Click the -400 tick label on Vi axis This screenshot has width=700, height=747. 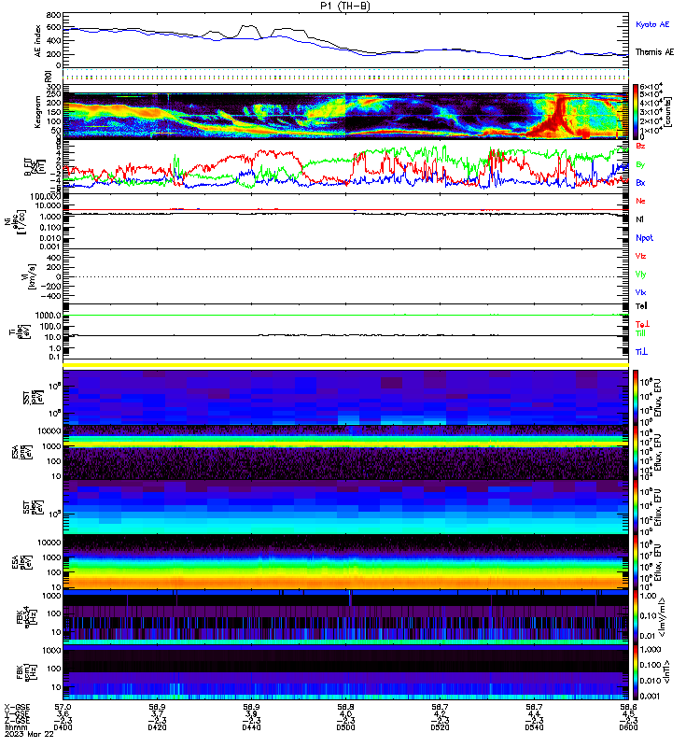coord(50,296)
